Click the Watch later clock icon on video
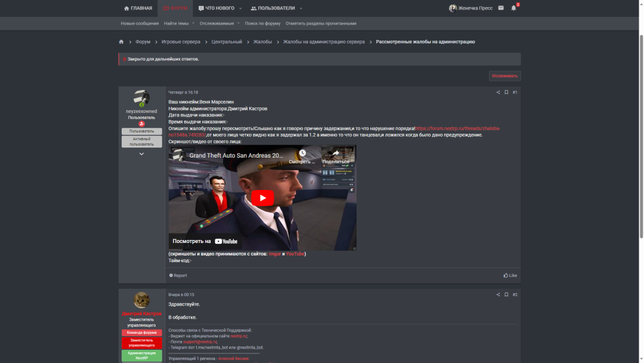 [x=302, y=153]
